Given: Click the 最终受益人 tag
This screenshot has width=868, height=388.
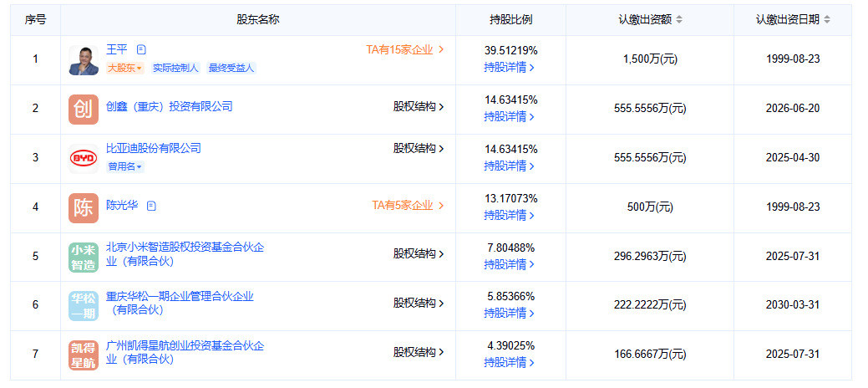Looking at the screenshot, I should (x=231, y=69).
